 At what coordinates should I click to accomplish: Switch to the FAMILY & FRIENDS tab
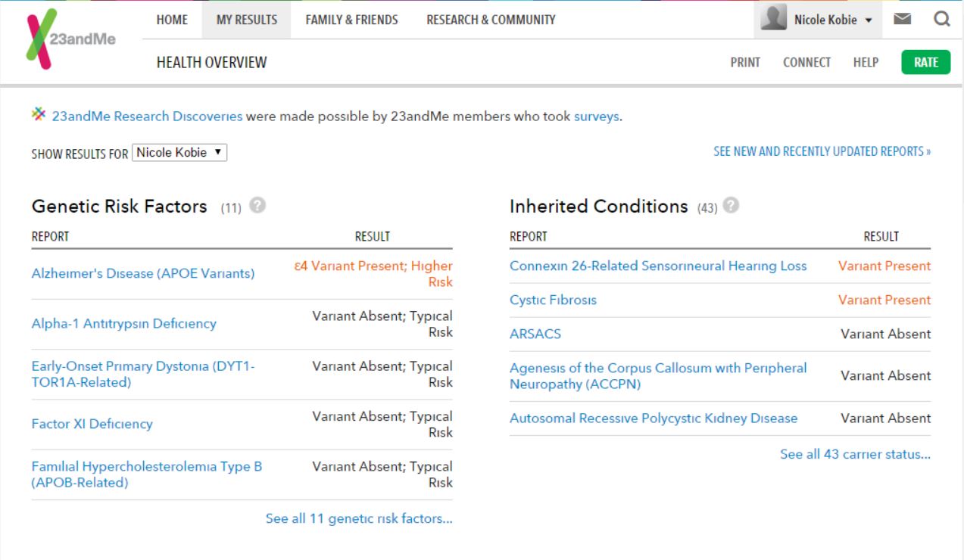tap(353, 20)
